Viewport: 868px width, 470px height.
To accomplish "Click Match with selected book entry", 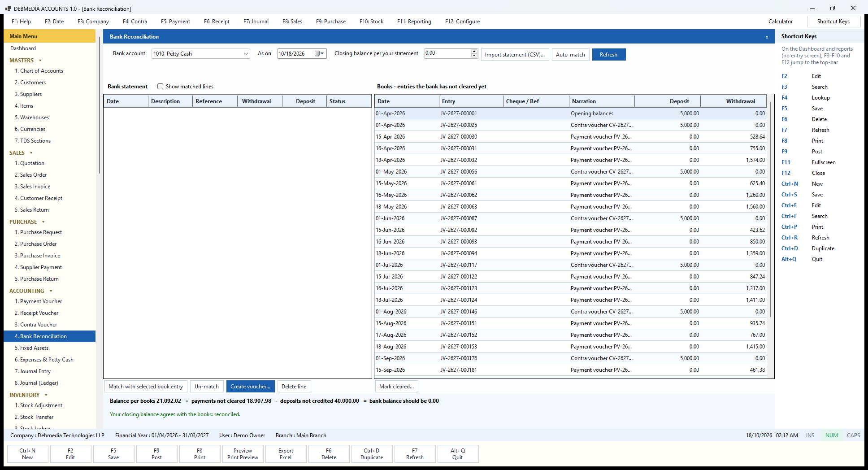I will pyautogui.click(x=146, y=387).
